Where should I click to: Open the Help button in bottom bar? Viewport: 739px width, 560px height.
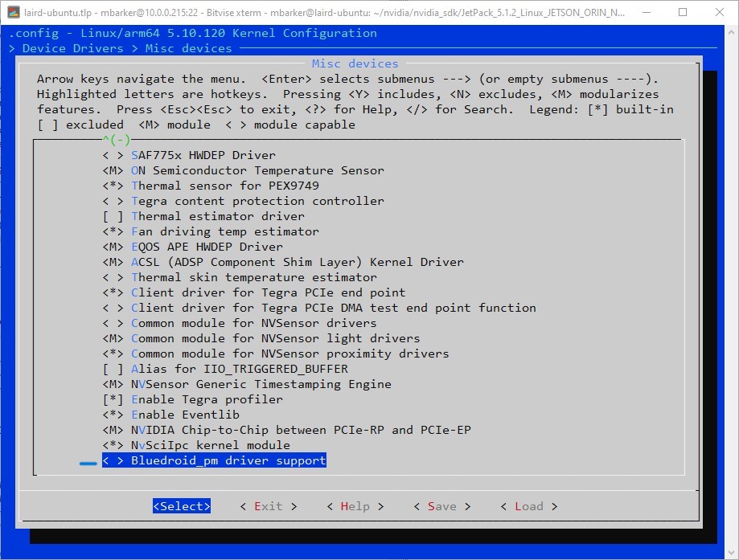point(355,506)
